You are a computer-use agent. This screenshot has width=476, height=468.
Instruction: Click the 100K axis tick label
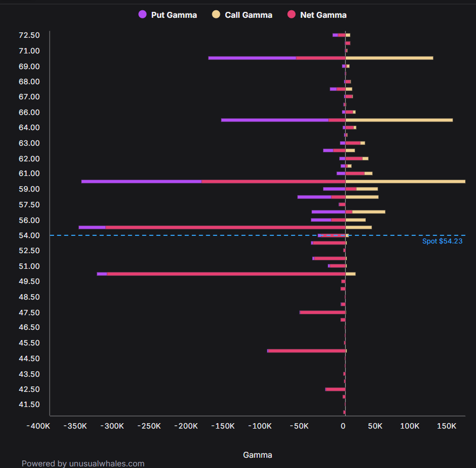tap(410, 426)
